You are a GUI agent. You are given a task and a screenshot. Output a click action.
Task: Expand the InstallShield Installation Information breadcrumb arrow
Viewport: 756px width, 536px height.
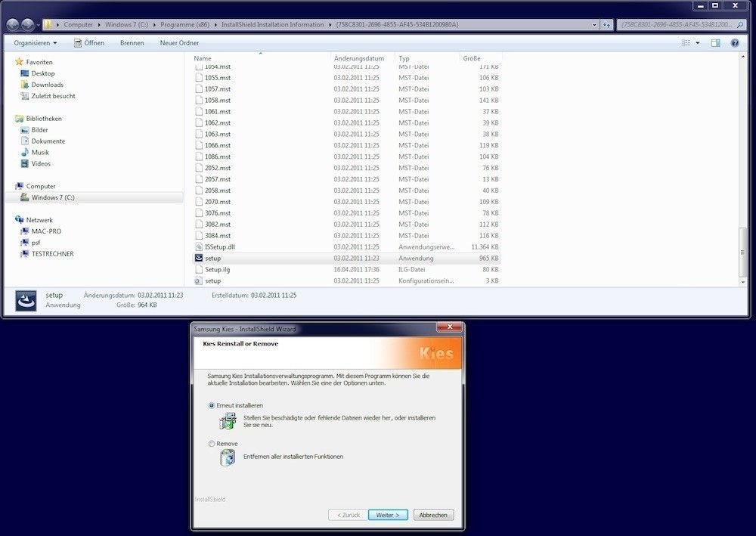tap(330, 25)
